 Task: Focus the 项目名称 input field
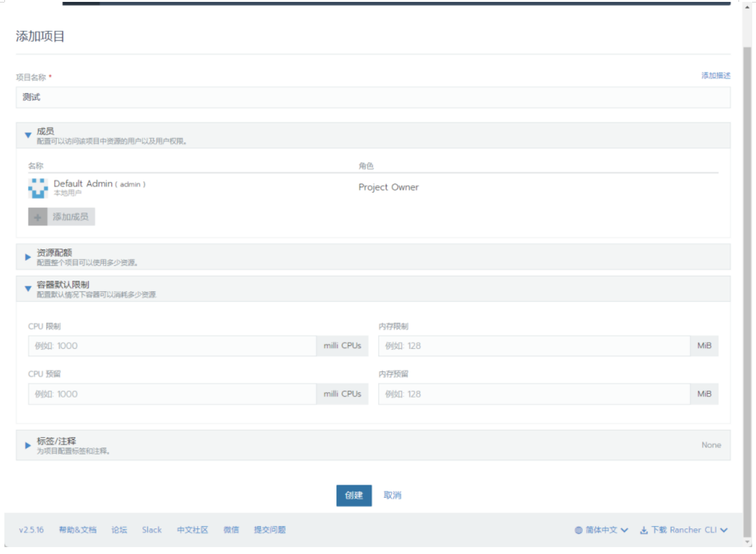click(373, 98)
